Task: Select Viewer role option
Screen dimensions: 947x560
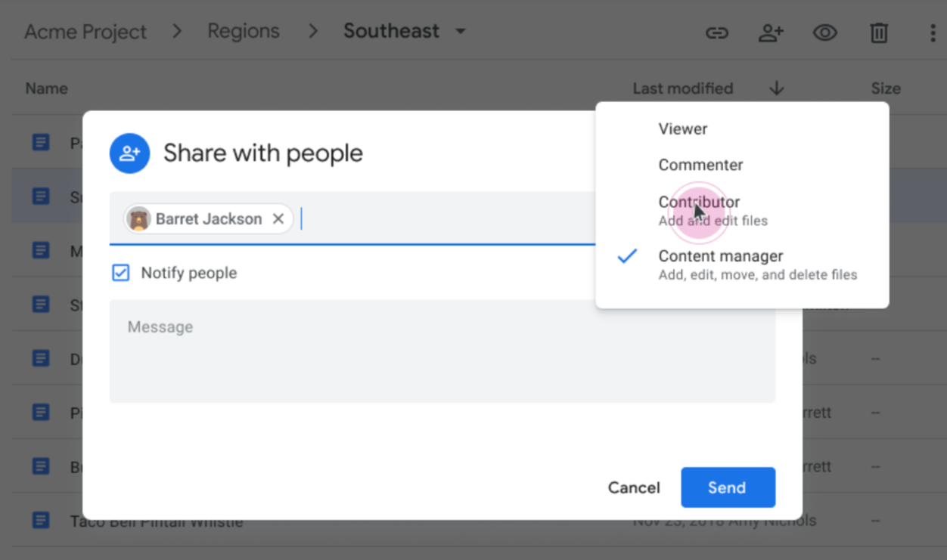Action: [x=742, y=129]
